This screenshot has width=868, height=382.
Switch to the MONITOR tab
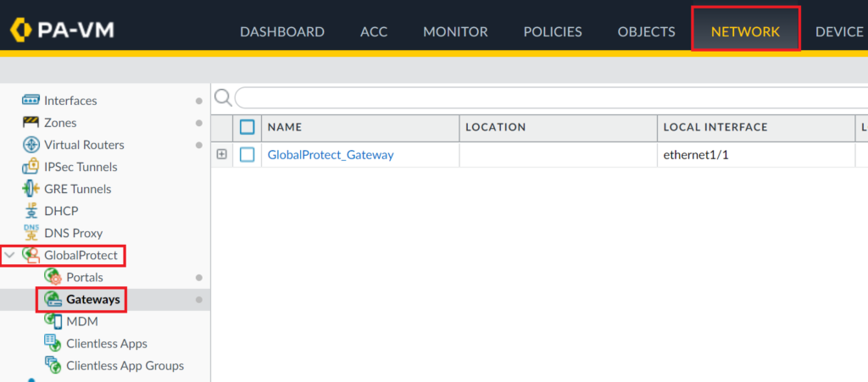[455, 32]
